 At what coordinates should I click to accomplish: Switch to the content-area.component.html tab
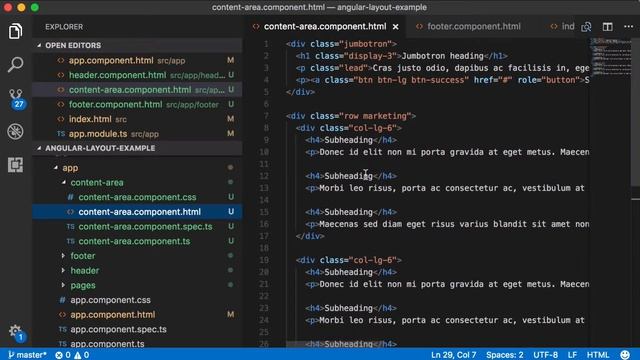tap(325, 27)
